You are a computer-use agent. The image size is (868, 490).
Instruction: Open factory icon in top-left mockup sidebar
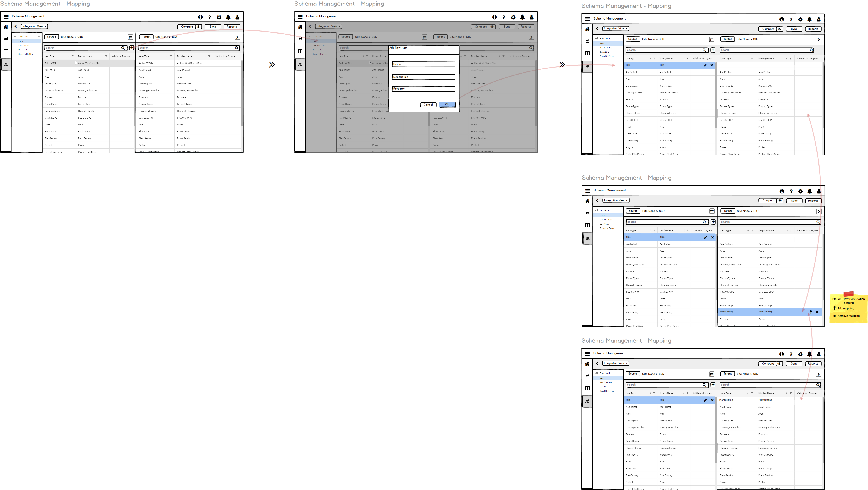[x=6, y=39]
